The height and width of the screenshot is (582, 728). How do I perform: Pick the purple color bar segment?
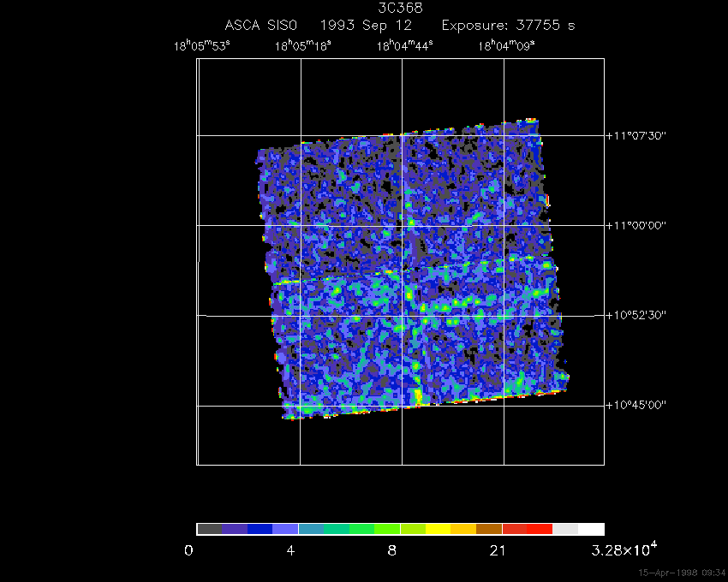pyautogui.click(x=235, y=529)
